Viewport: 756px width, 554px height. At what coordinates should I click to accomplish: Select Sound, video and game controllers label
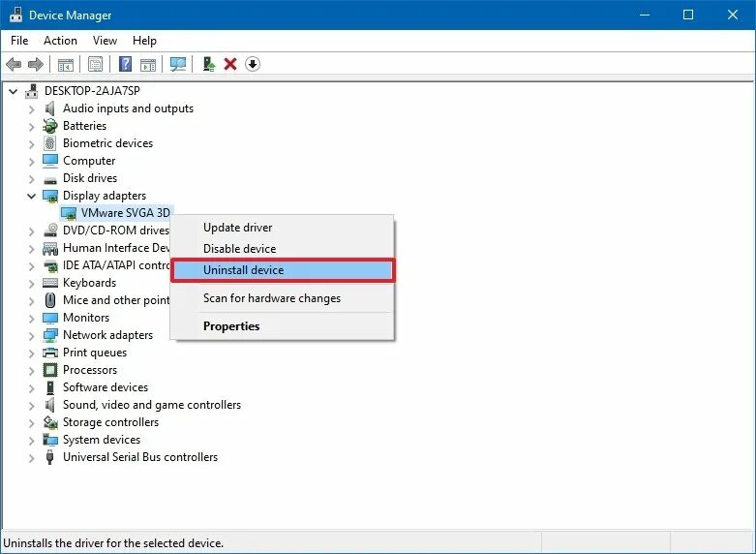tap(152, 405)
